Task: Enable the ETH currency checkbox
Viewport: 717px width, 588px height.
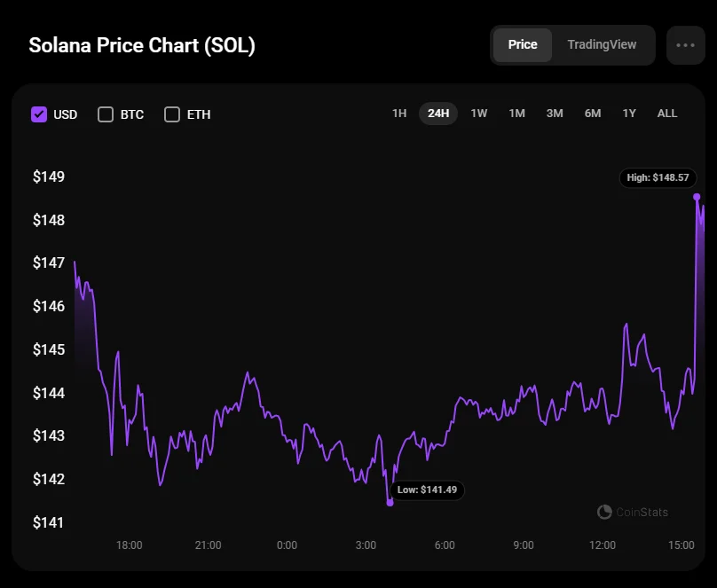Action: click(x=172, y=114)
